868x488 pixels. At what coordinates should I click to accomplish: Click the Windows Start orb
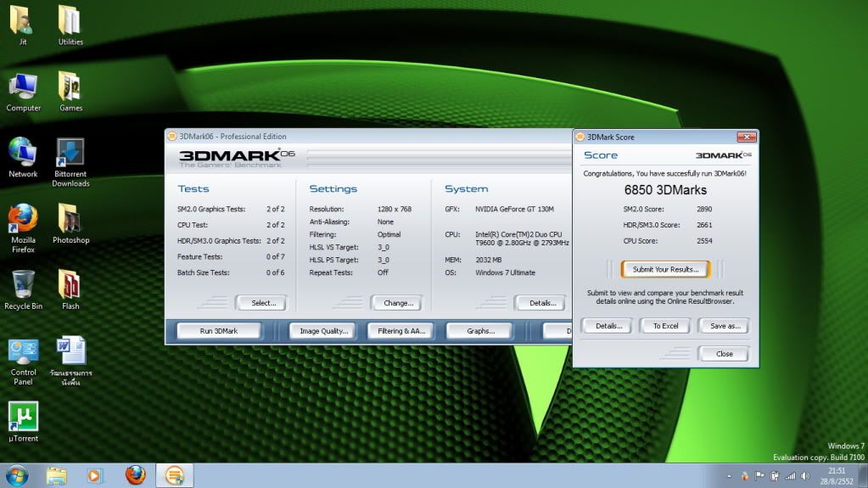[x=16, y=475]
